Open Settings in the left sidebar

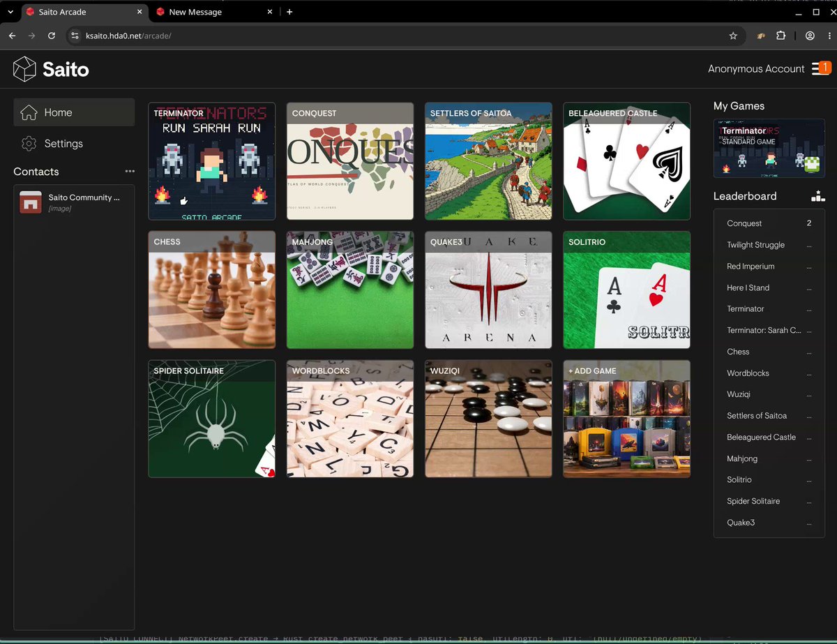click(x=74, y=144)
